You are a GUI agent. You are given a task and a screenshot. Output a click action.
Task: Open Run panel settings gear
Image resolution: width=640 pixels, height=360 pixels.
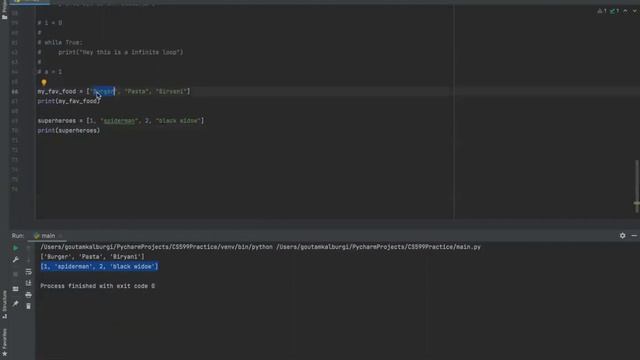coord(622,236)
